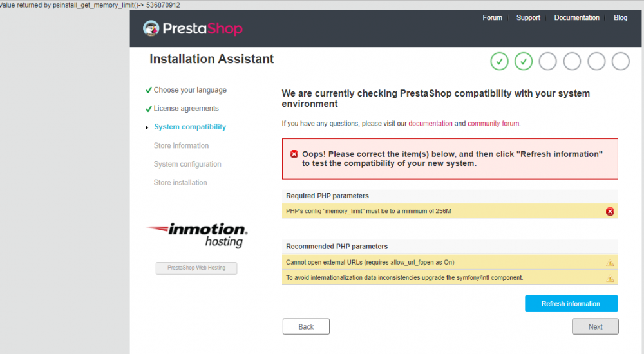Open the Blog link in the header
This screenshot has width=644, height=354.
coord(620,17)
